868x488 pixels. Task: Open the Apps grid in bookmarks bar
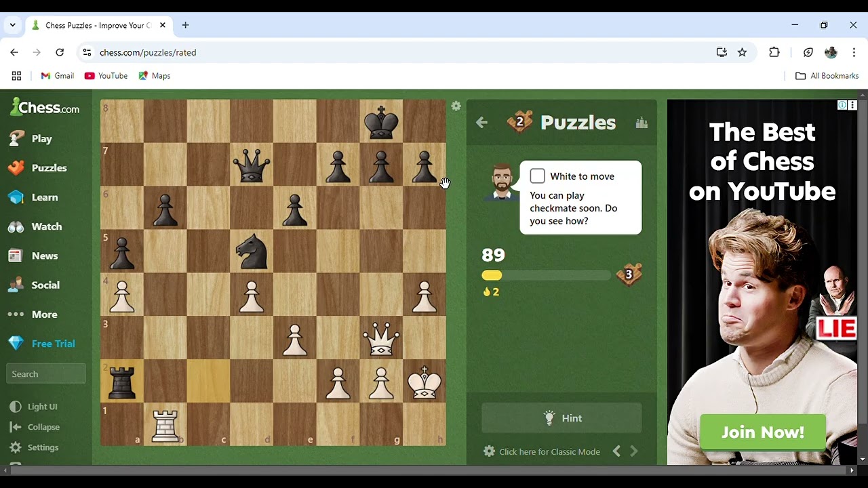pos(17,76)
